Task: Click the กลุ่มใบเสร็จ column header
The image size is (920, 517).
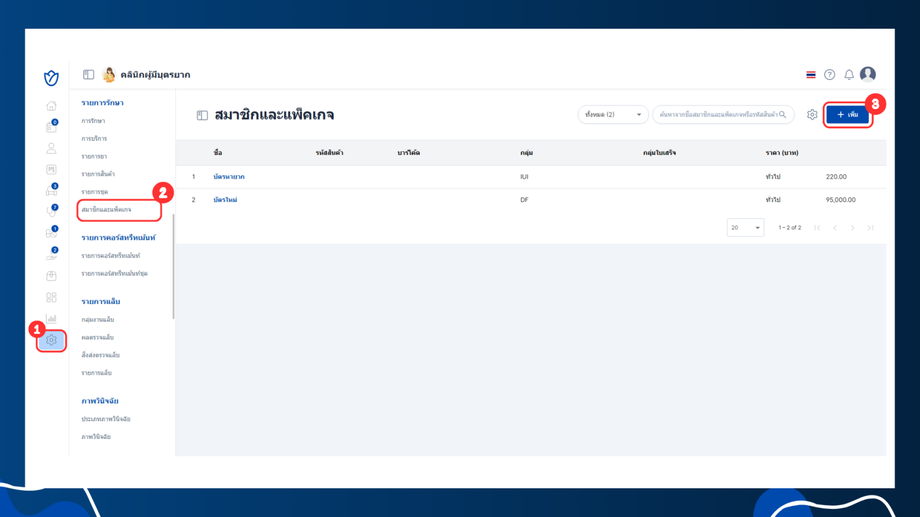Action: coord(659,153)
